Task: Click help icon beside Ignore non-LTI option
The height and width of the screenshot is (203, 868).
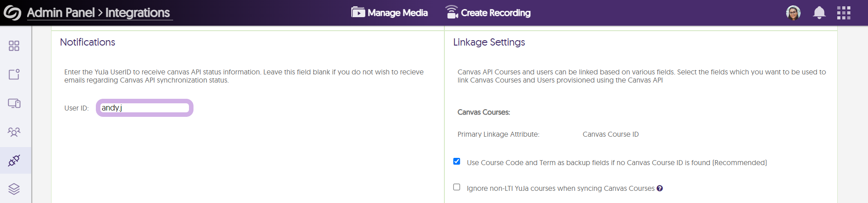Action: tap(660, 189)
